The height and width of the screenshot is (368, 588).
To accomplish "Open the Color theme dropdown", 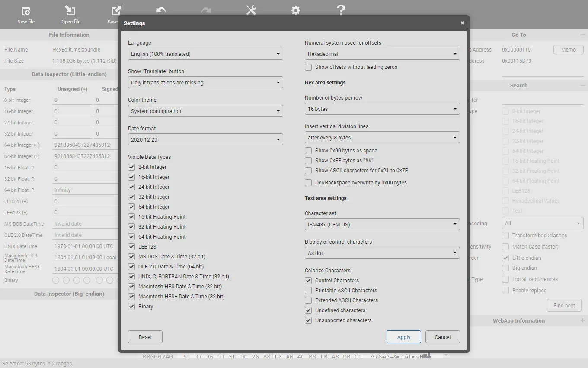I will click(x=205, y=111).
